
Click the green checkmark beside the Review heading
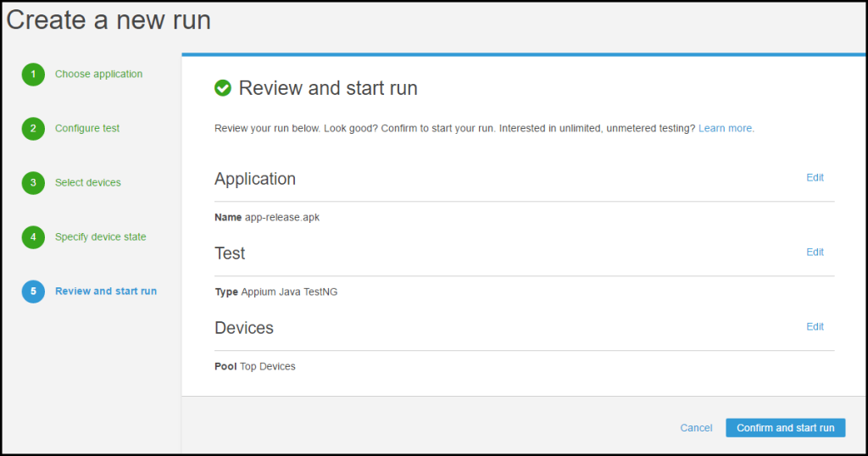tap(223, 88)
